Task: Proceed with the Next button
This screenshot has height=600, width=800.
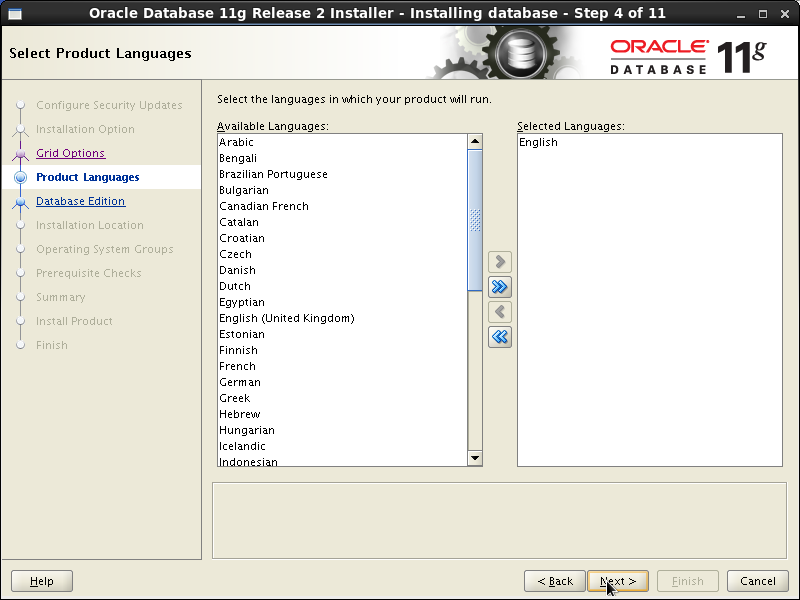Action: 618,581
